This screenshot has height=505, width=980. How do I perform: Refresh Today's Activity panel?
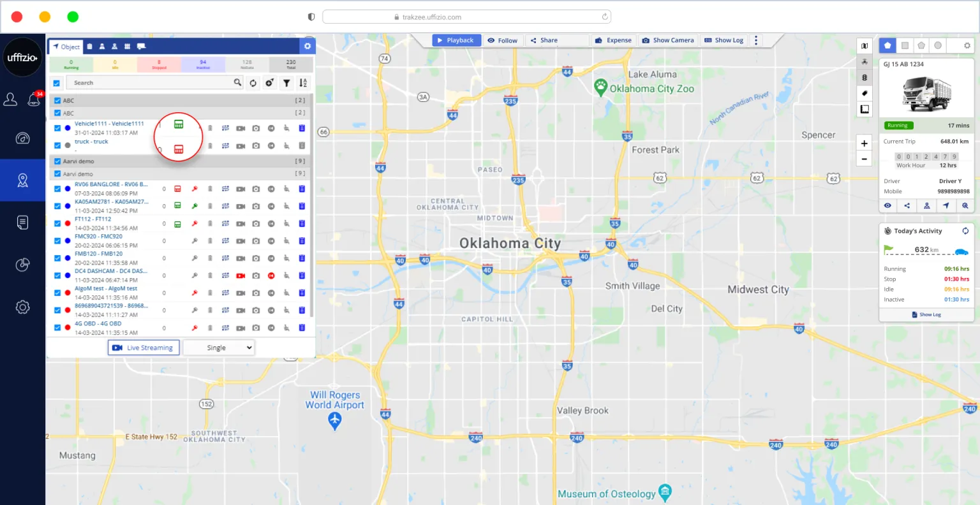coord(965,231)
